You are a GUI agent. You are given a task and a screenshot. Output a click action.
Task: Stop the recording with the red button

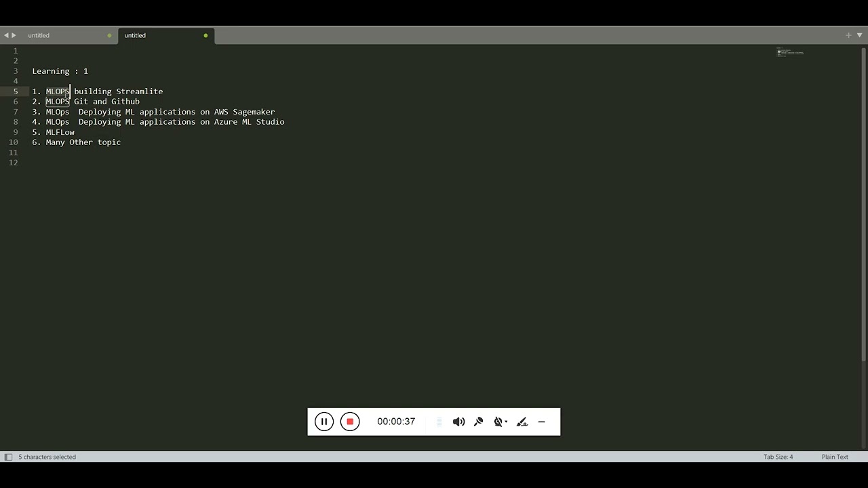point(350,422)
